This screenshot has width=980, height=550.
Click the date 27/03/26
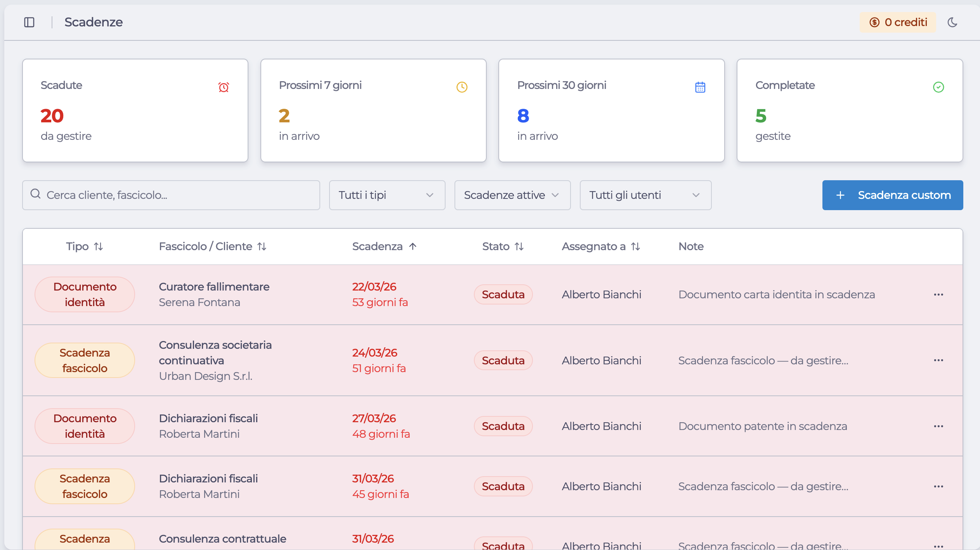point(374,418)
